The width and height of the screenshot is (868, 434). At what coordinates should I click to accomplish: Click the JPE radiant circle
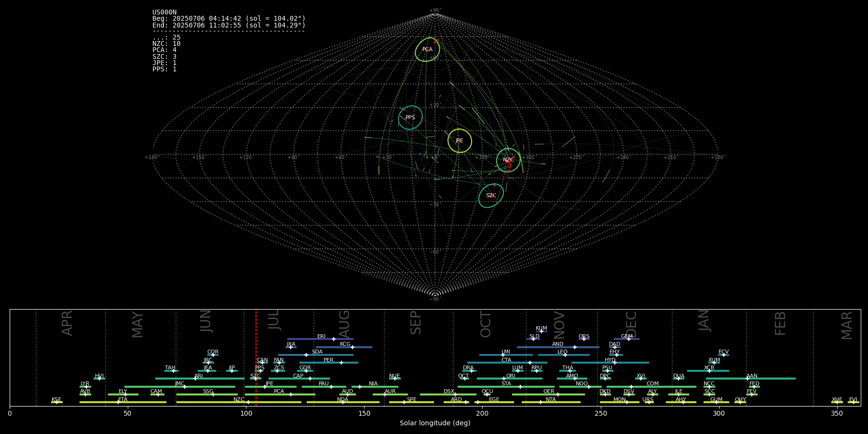tap(460, 140)
